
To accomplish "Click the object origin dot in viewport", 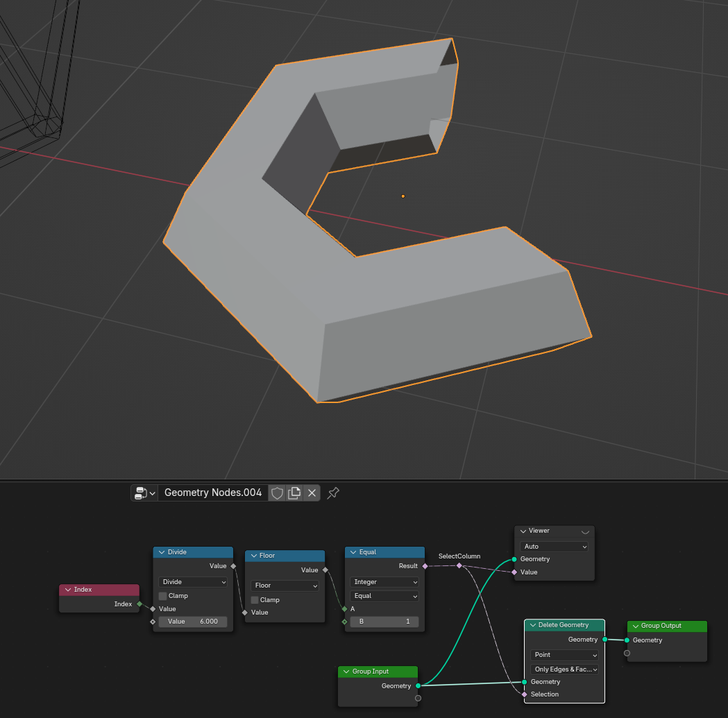I will pyautogui.click(x=403, y=196).
